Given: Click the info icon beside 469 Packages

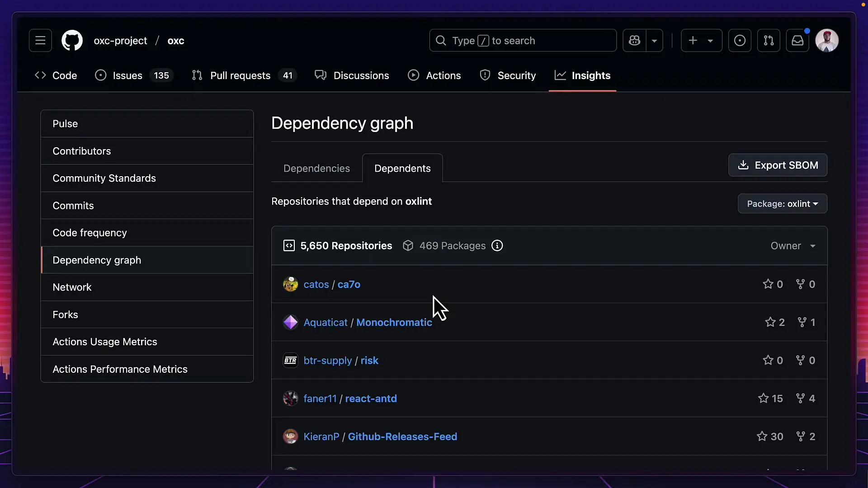Looking at the screenshot, I should pyautogui.click(x=497, y=246).
